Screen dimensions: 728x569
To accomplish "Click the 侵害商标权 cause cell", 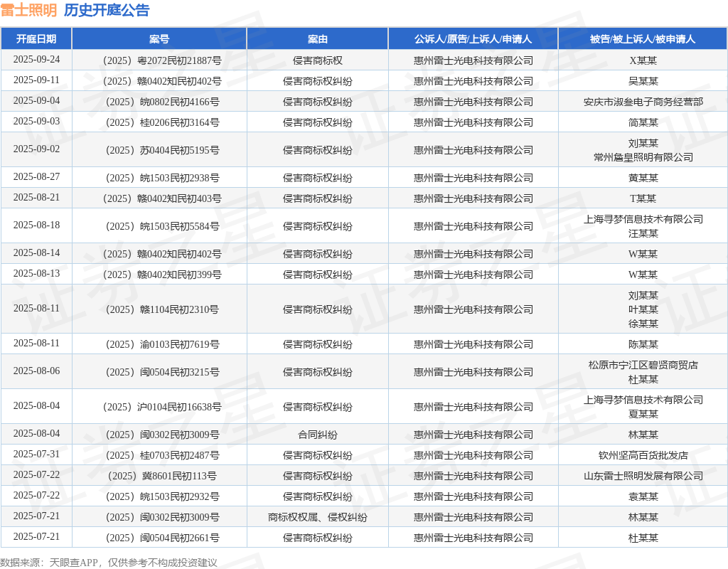I will [x=318, y=61].
